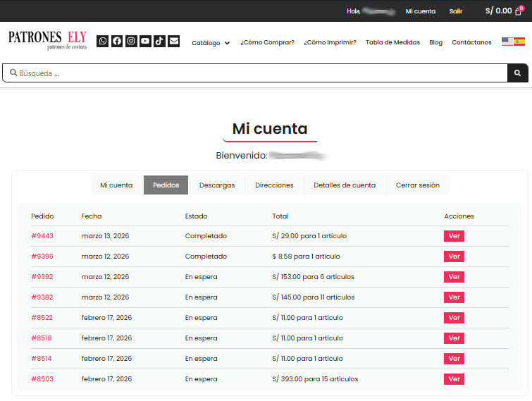Open the Instagram profile icon
This screenshot has height=401, width=532.
coord(131,41)
